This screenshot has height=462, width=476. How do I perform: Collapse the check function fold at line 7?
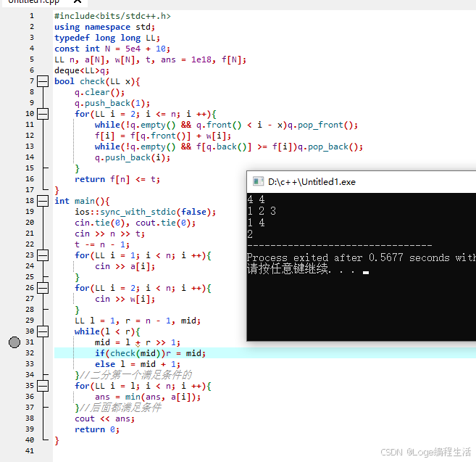tap(43, 81)
